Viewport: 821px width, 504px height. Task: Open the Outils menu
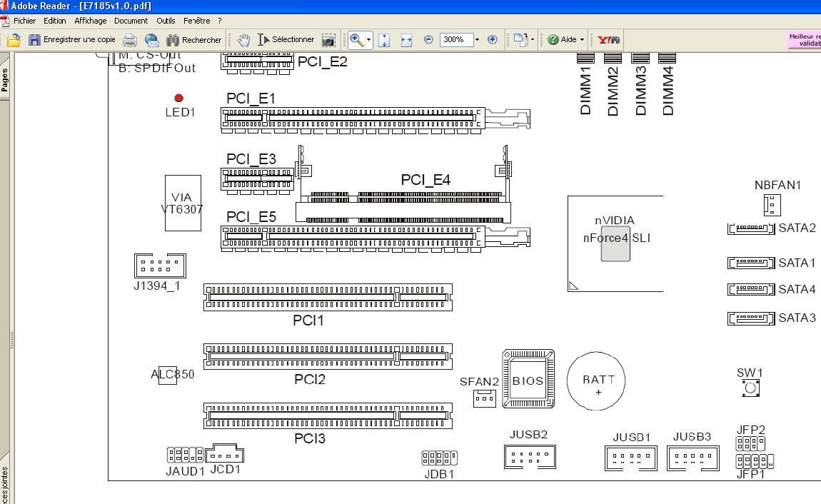[166, 21]
